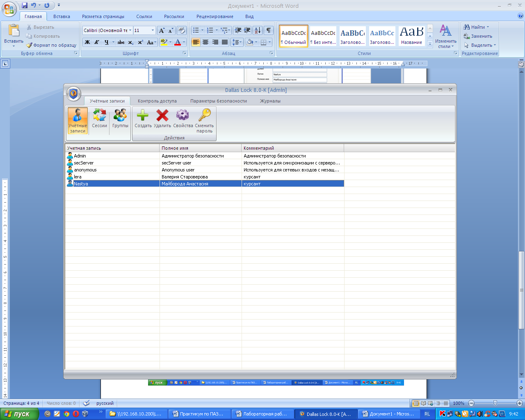
Task: Click the decrease indent icon in Word
Action: pos(238,30)
